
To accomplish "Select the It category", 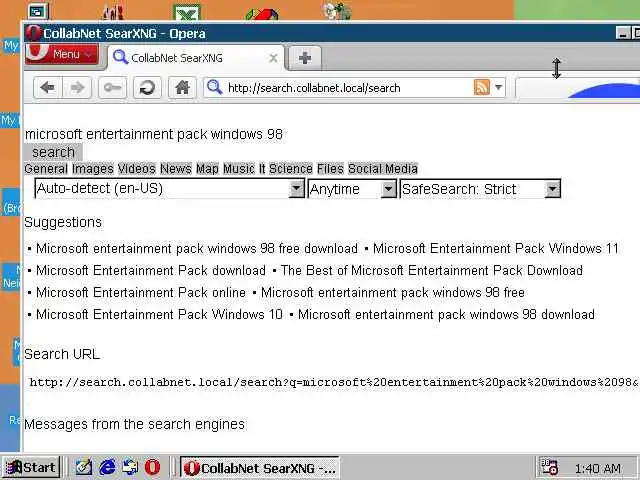I will pos(262,169).
